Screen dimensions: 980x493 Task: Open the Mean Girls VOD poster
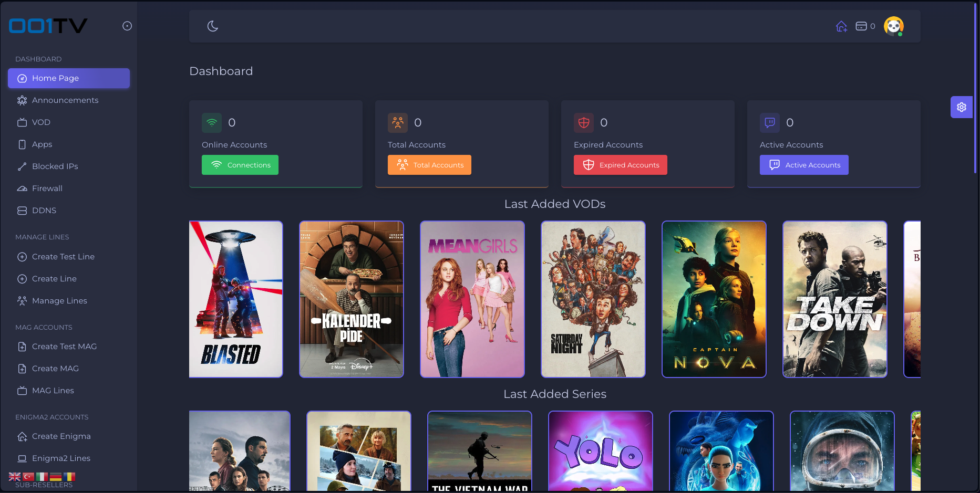tap(472, 299)
